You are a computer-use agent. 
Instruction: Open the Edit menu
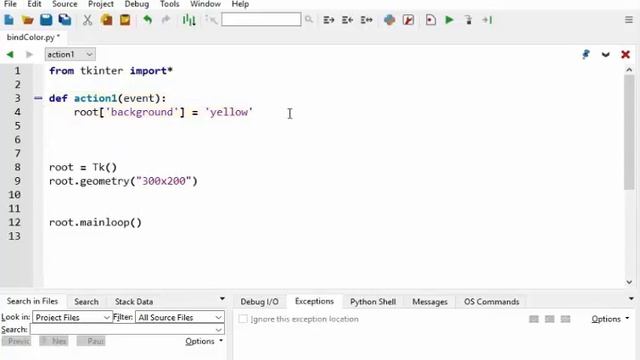(34, 4)
